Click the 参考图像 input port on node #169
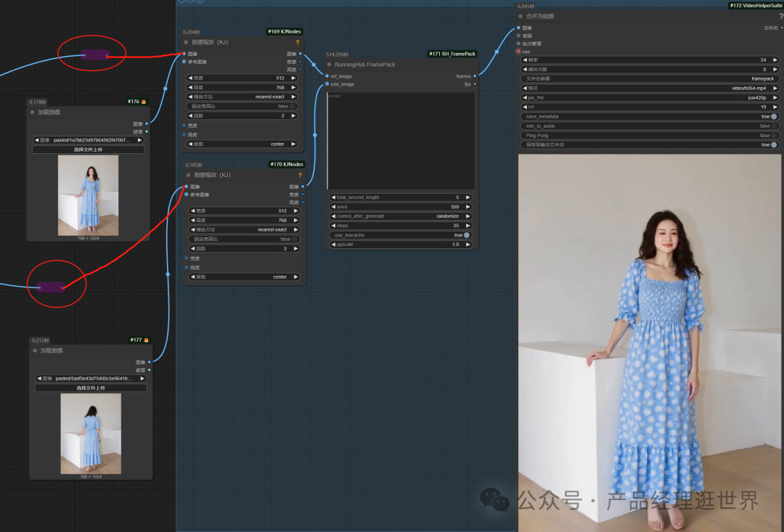This screenshot has width=784, height=532. pos(184,62)
